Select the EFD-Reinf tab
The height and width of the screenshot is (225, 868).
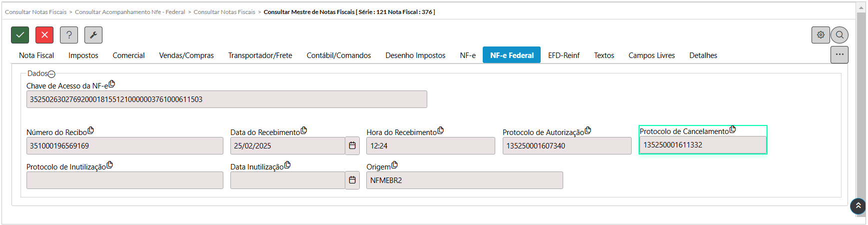click(x=564, y=55)
